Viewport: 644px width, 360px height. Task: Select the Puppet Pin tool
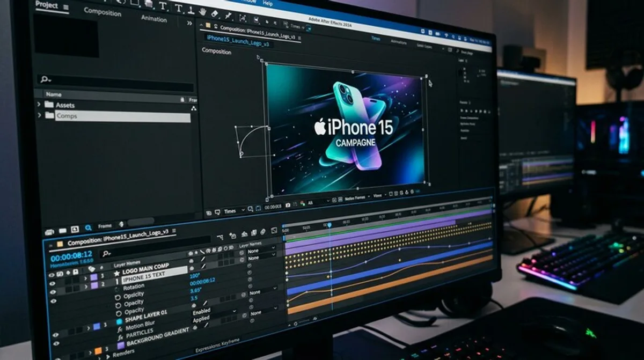[228, 15]
